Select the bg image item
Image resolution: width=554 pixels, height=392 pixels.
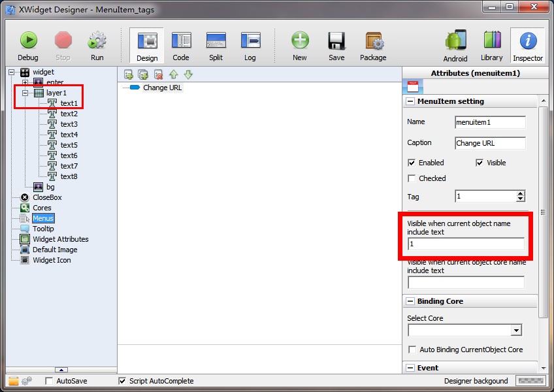(50, 187)
